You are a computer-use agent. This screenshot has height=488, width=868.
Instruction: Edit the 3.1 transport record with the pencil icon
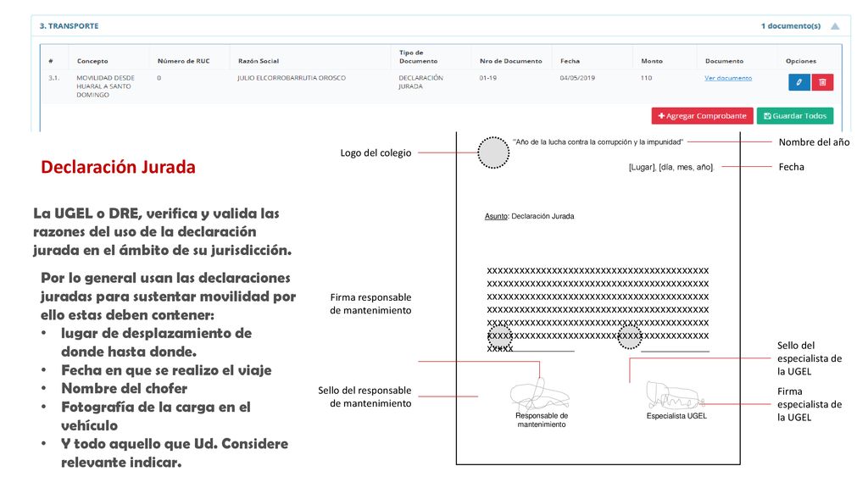coord(798,82)
